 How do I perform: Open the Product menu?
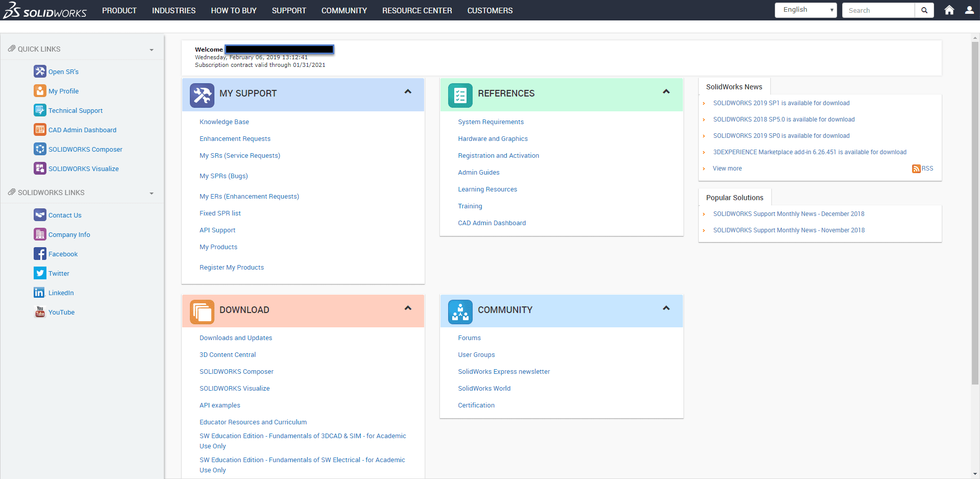119,10
